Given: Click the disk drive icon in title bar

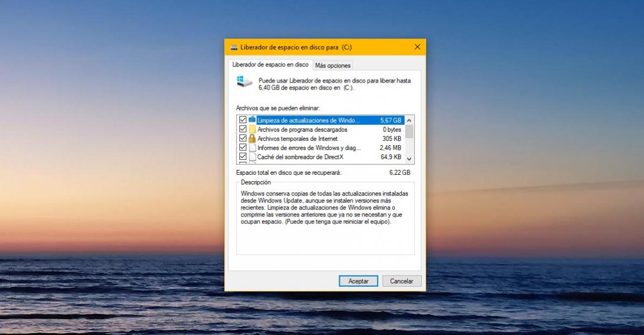Looking at the screenshot, I should tap(234, 47).
